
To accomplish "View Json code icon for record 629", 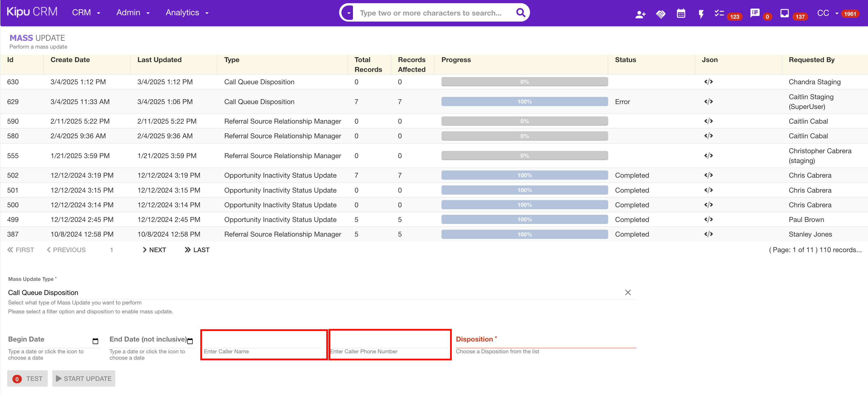I will [x=708, y=101].
